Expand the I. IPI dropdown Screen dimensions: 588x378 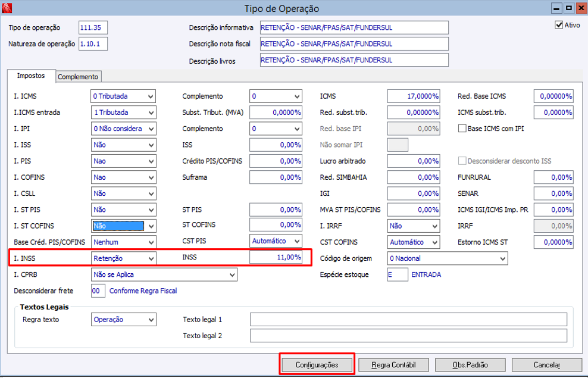tap(123, 129)
